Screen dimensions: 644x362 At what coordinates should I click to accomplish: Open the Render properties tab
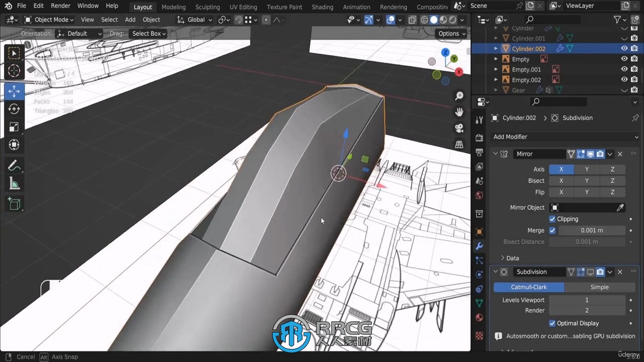[479, 138]
